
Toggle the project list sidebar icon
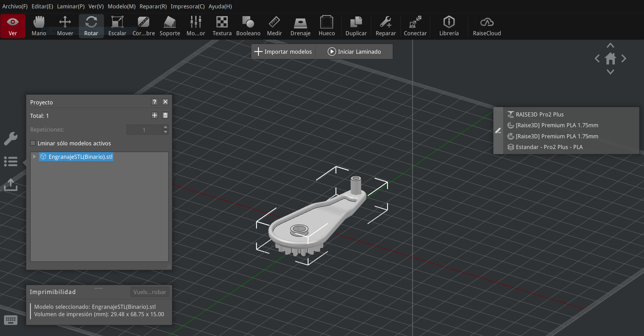(x=11, y=161)
